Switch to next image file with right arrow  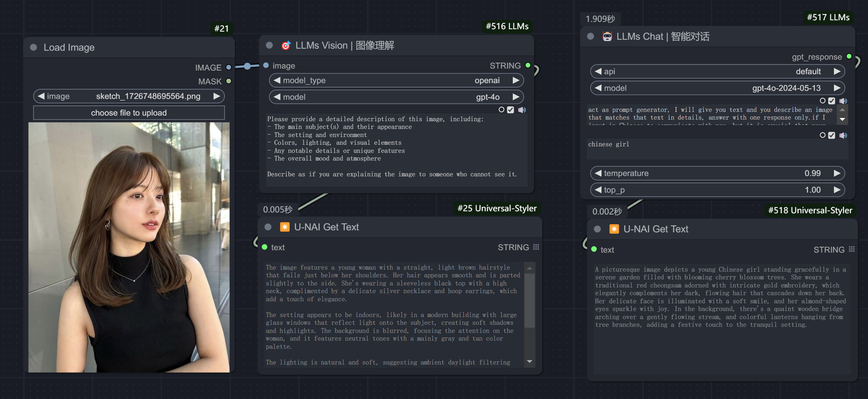tap(217, 96)
